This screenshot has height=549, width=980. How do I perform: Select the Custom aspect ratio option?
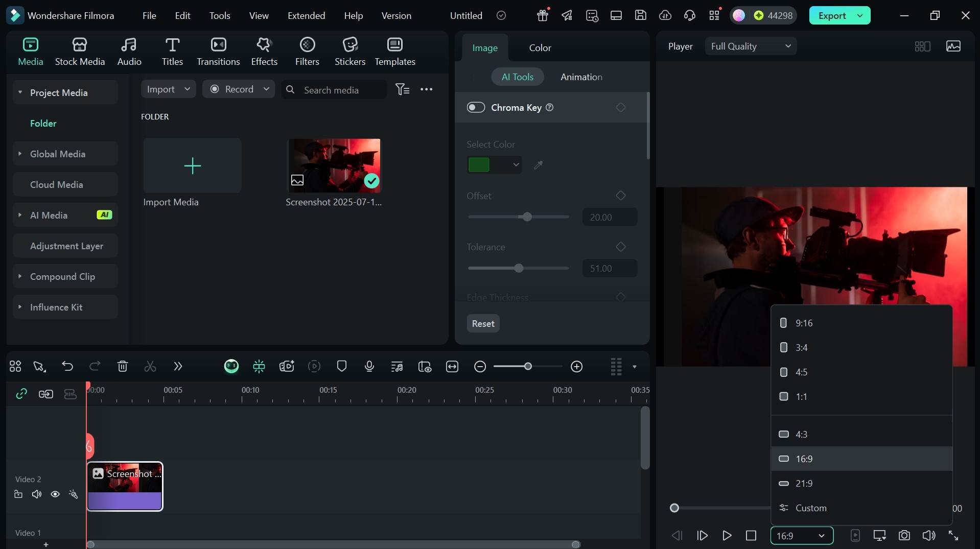[x=861, y=508]
